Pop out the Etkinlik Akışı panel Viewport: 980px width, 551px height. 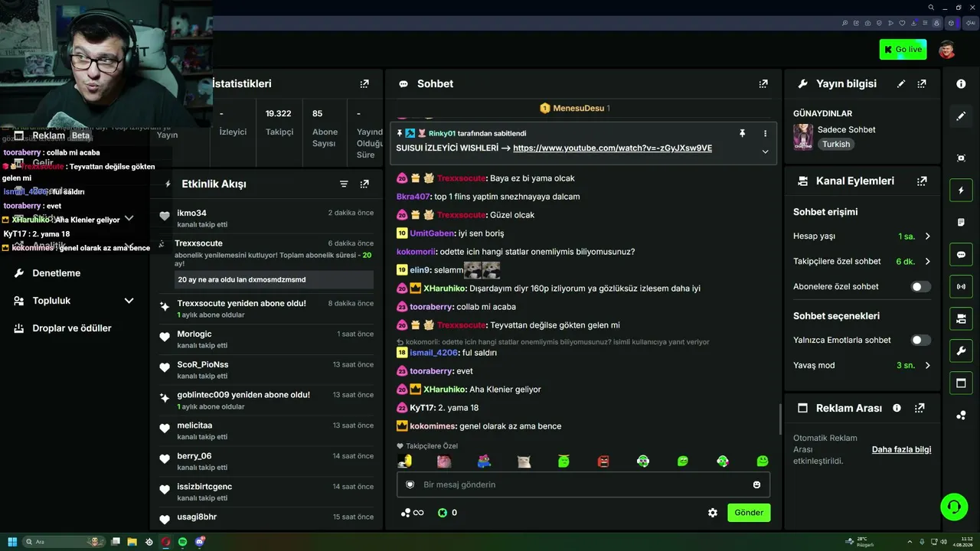point(364,184)
